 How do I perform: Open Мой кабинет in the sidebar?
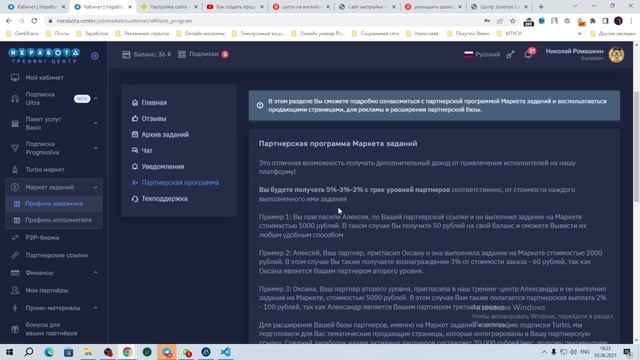pos(44,78)
